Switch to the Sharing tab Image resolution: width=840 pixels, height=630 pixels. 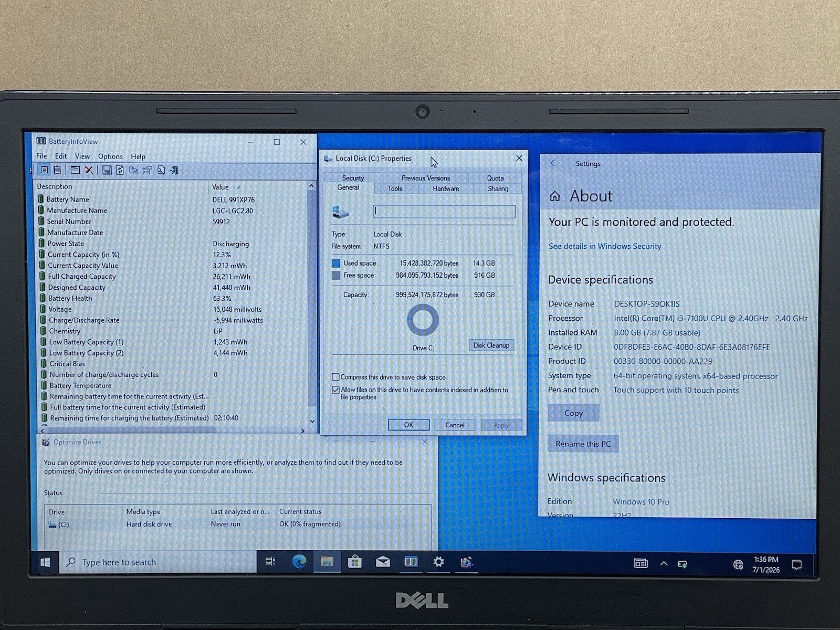[x=498, y=188]
